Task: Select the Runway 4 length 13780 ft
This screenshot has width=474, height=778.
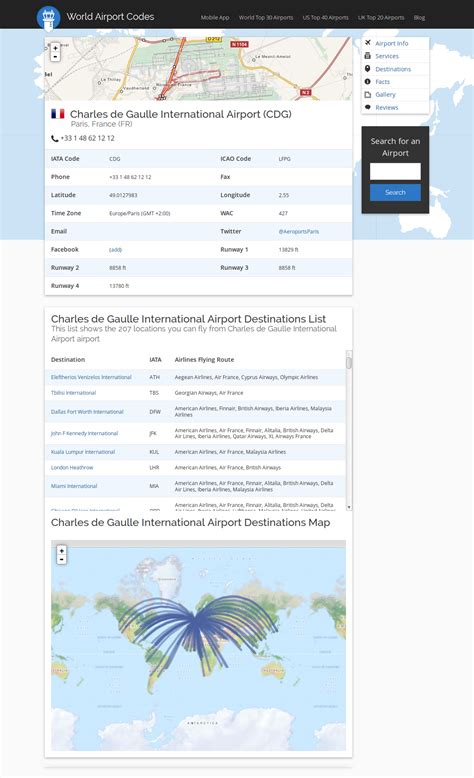Action: coord(119,286)
